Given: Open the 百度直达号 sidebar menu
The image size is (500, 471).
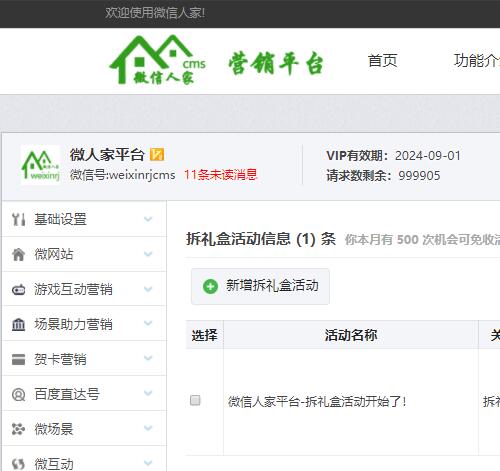Looking at the screenshot, I should pyautogui.click(x=84, y=394).
